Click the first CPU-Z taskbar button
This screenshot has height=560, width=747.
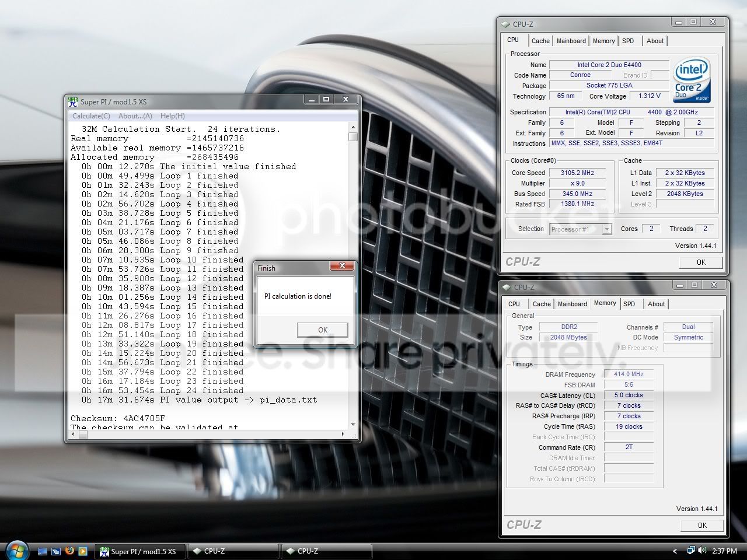(x=233, y=551)
